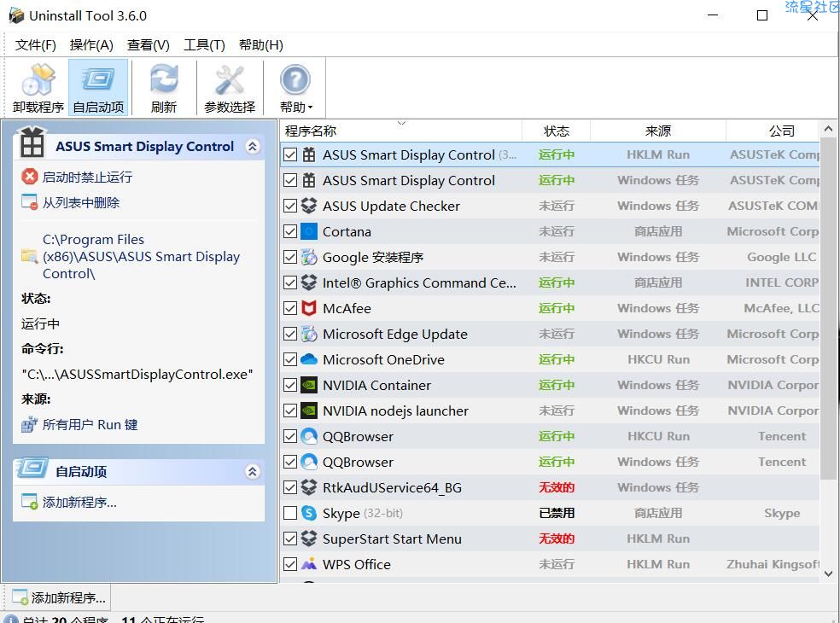Open the C:\Program Files (x86)\ASUS path link
Viewport: 840px width, 623px height.
click(x=142, y=257)
